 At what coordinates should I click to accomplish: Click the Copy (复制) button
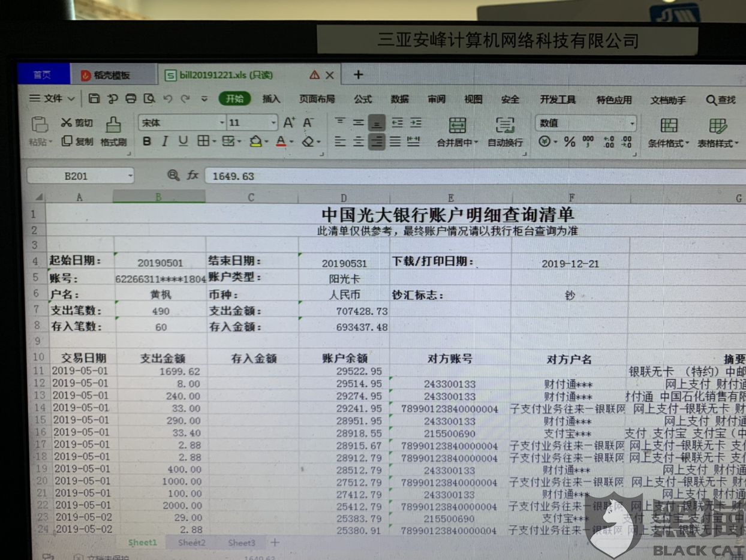pyautogui.click(x=77, y=141)
